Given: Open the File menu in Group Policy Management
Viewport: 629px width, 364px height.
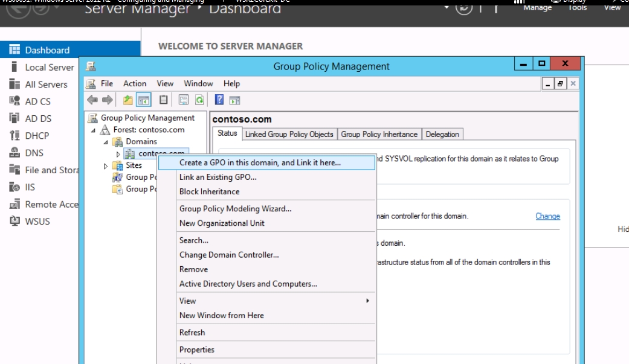Looking at the screenshot, I should point(107,83).
